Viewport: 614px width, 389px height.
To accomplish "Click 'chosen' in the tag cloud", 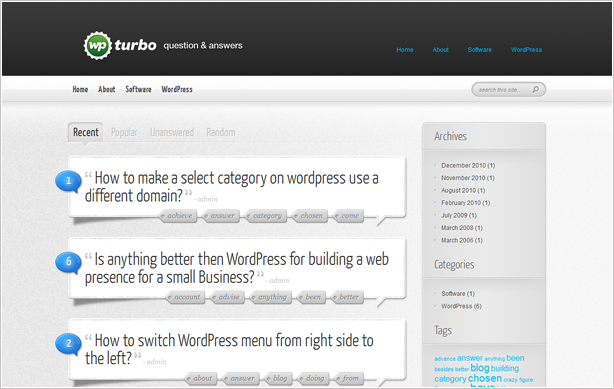I will (x=485, y=378).
